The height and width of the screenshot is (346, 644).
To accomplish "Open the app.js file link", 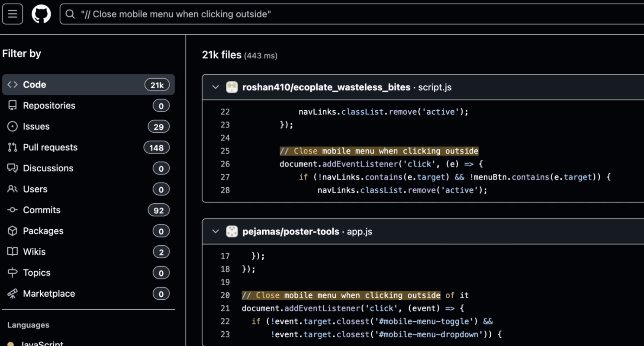I will pyautogui.click(x=360, y=232).
